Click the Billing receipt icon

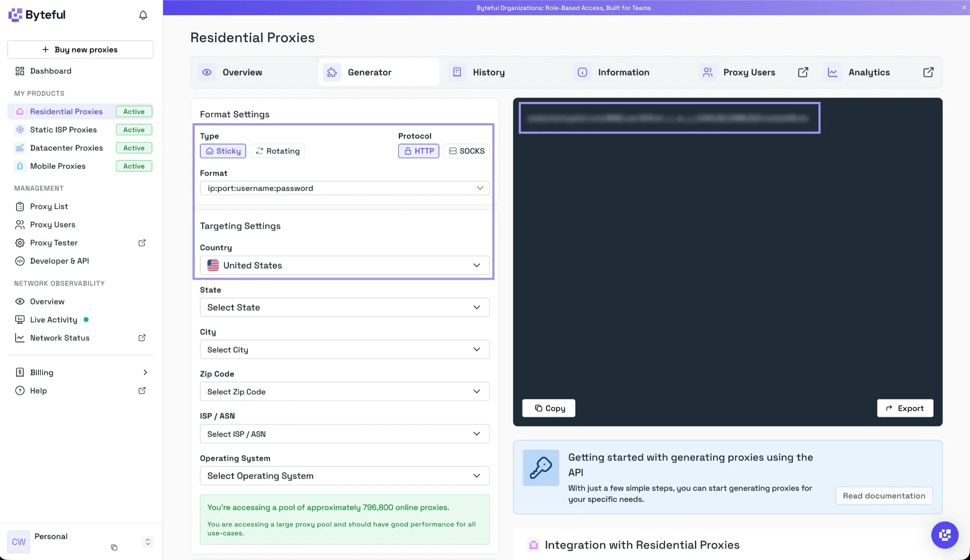pyautogui.click(x=19, y=373)
